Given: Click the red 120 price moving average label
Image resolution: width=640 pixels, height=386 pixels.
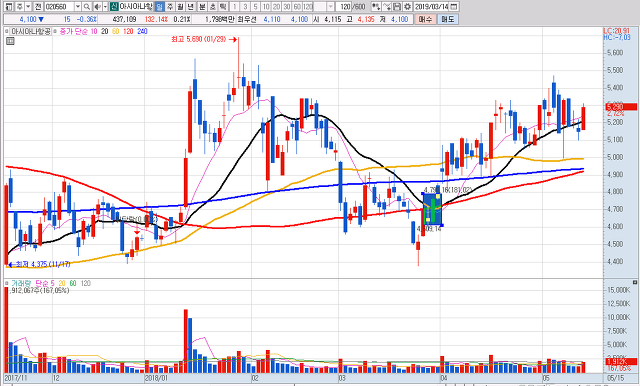Looking at the screenshot, I should click(128, 31).
